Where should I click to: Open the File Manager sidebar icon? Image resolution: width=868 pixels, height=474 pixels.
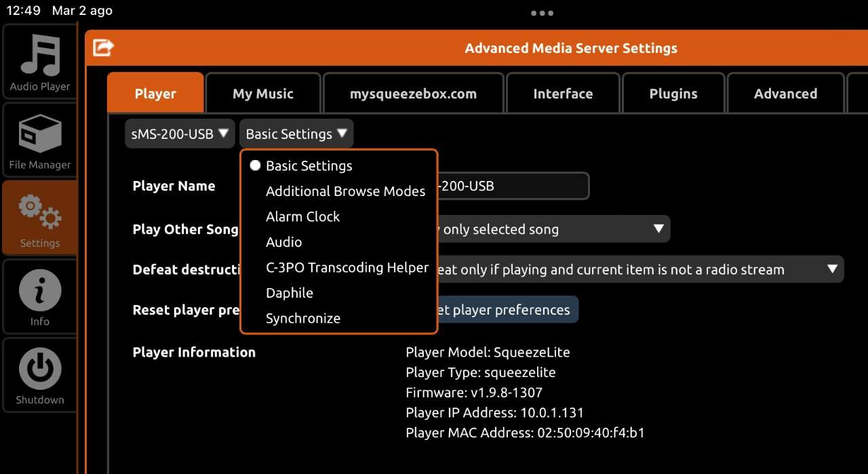39,140
